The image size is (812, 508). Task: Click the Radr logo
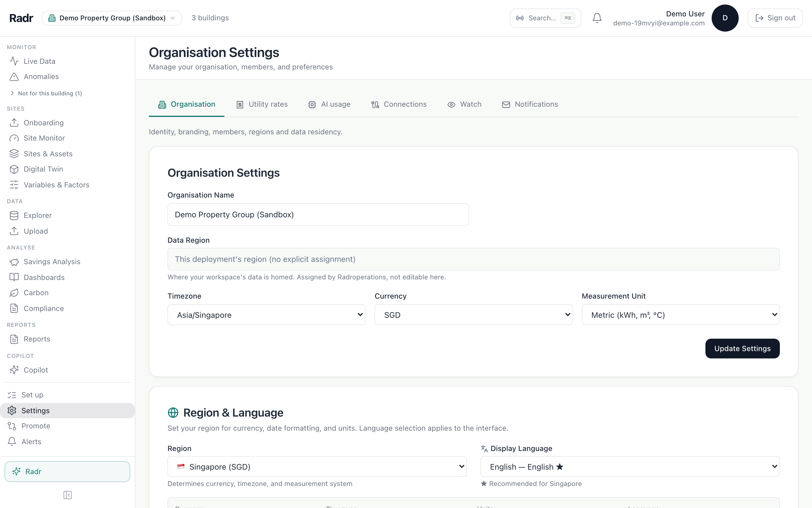coord(21,18)
